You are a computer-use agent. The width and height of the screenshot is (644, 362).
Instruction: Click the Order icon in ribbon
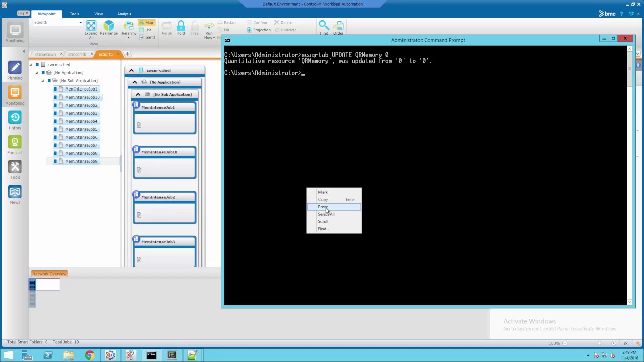pyautogui.click(x=338, y=26)
